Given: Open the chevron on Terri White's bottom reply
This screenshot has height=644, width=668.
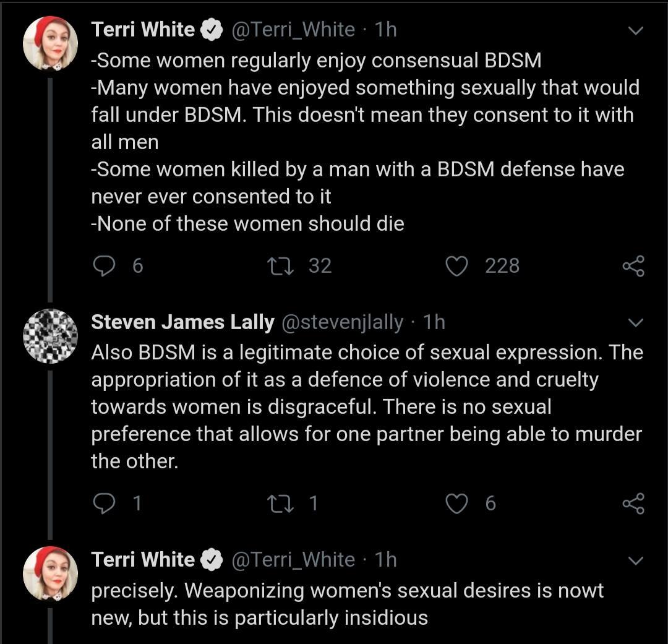Looking at the screenshot, I should (636, 560).
